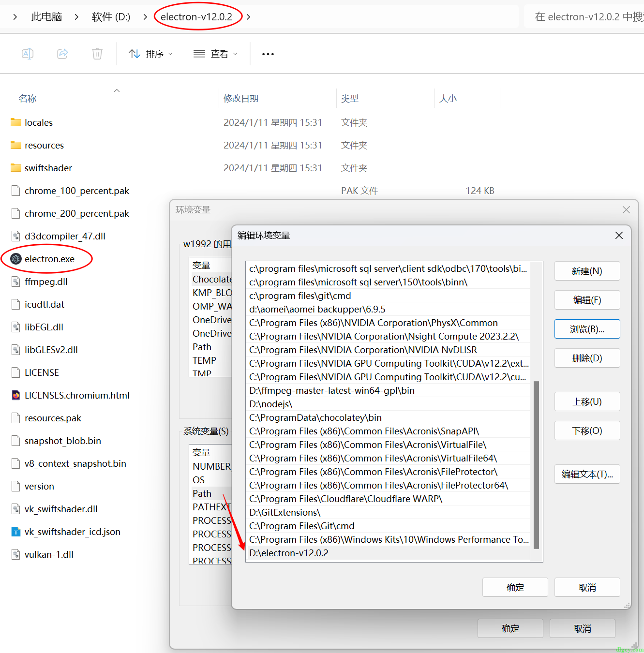Select path entry C:\Program Files\Git\cmd

(388, 526)
